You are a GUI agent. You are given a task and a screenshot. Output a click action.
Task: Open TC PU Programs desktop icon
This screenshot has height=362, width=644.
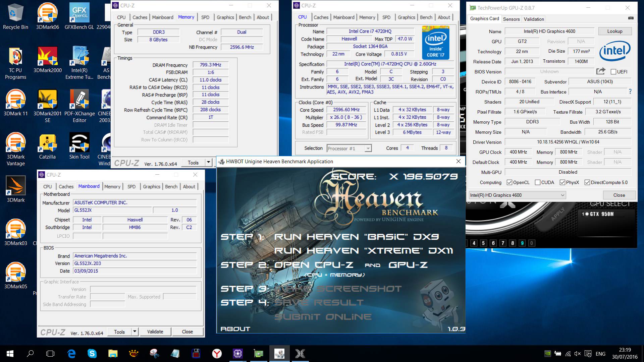click(x=15, y=63)
